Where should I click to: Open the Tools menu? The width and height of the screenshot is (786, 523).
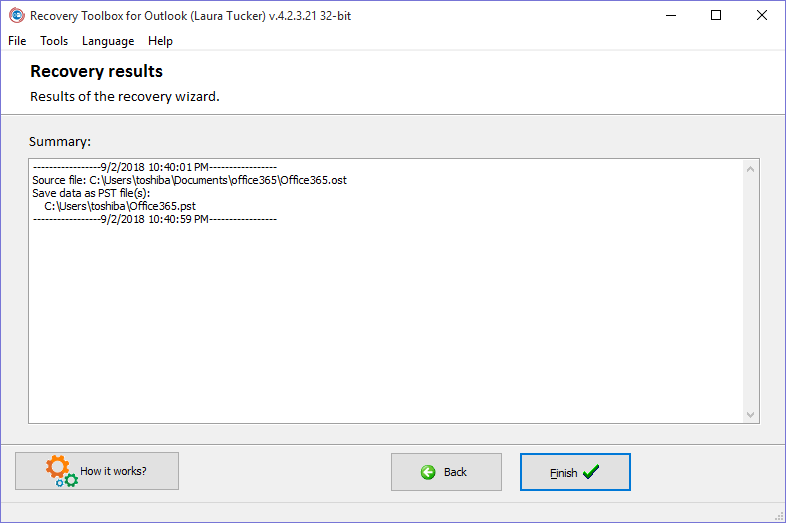coord(54,41)
